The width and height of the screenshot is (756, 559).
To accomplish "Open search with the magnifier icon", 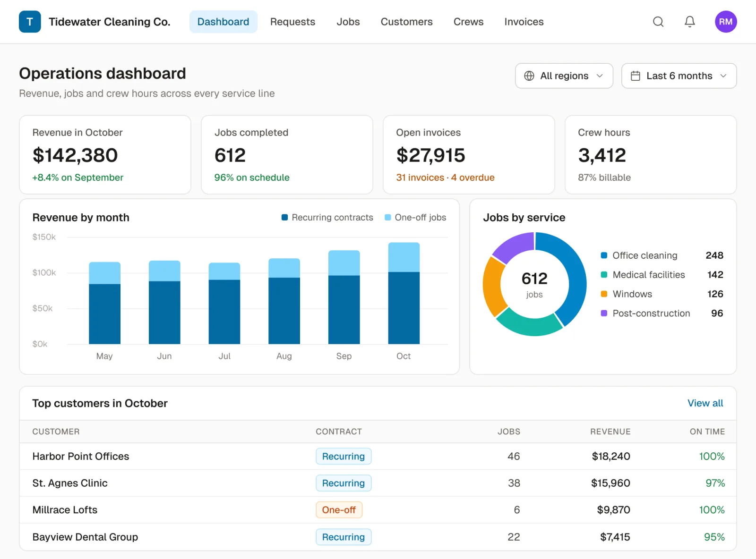I will pos(658,22).
